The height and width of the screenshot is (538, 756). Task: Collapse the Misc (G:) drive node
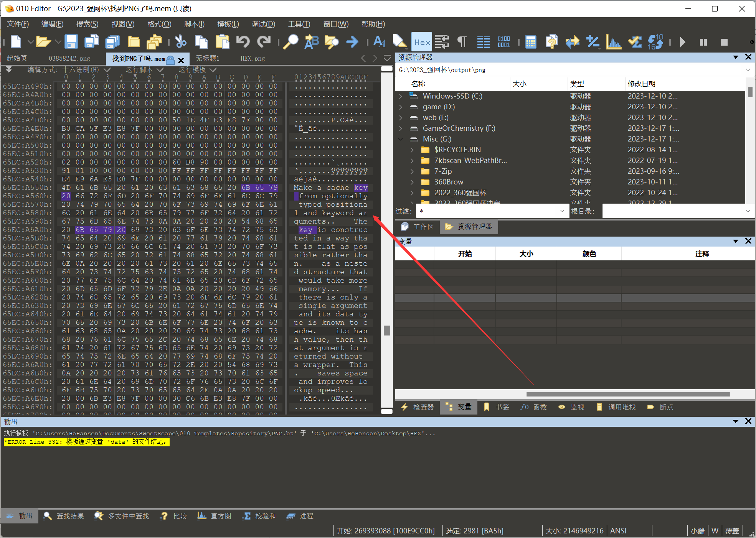[401, 139]
